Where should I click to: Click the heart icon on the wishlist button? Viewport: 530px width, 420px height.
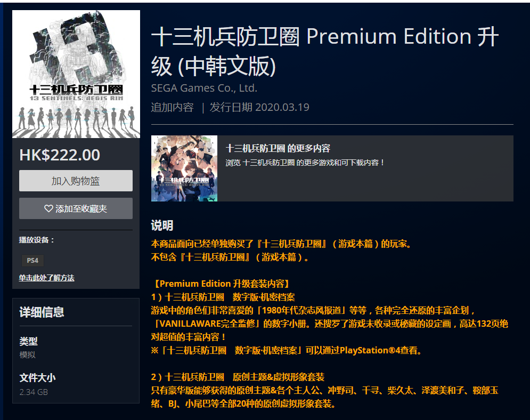(x=48, y=208)
